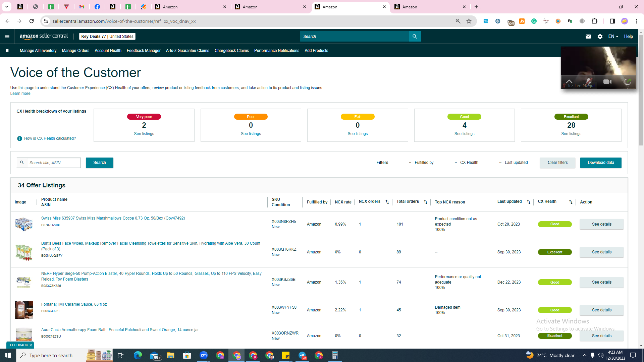Screen dimensions: 644x362
Task: Click the info icon beside CX Health calculated
Action: pos(20,138)
